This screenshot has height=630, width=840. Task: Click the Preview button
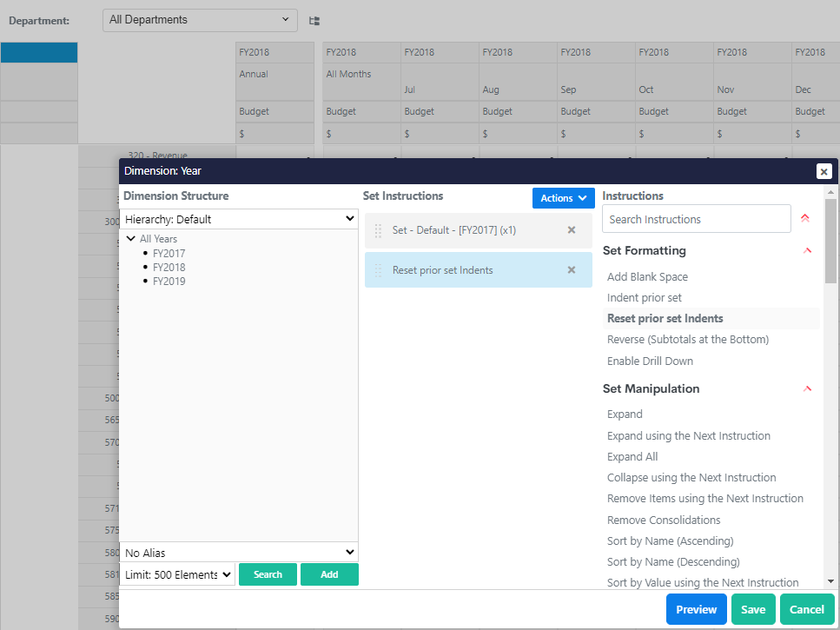[696, 609]
